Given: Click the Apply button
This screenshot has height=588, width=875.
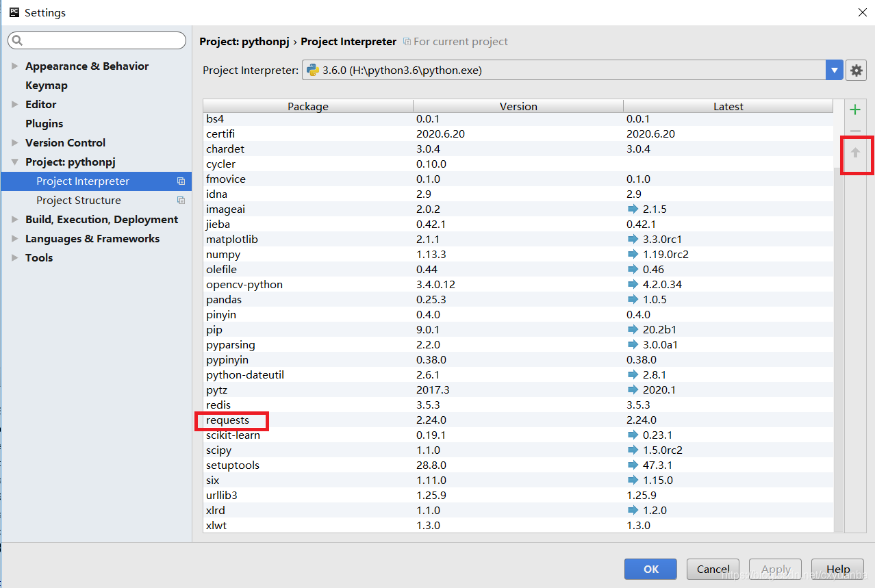Looking at the screenshot, I should pyautogui.click(x=776, y=569).
